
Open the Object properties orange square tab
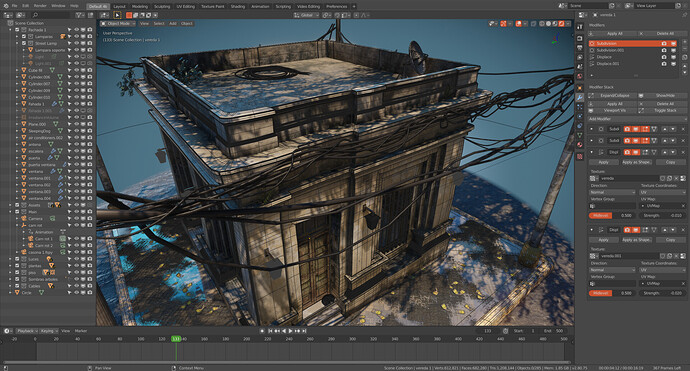580,88
